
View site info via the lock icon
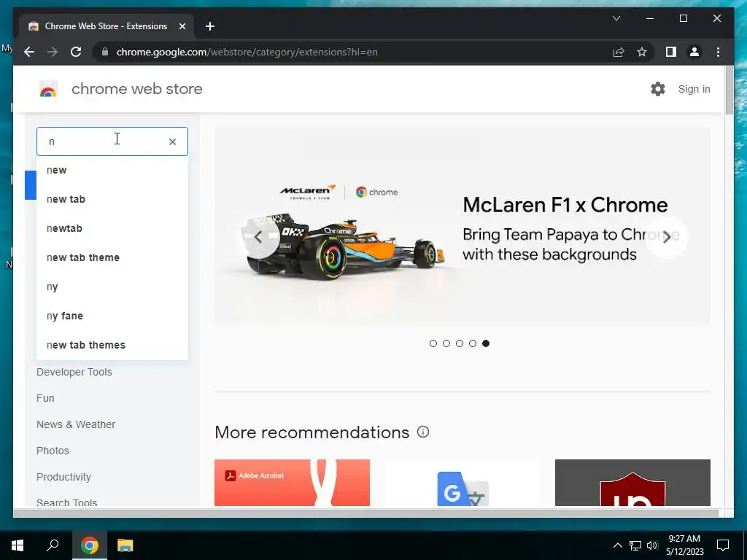pos(105,52)
